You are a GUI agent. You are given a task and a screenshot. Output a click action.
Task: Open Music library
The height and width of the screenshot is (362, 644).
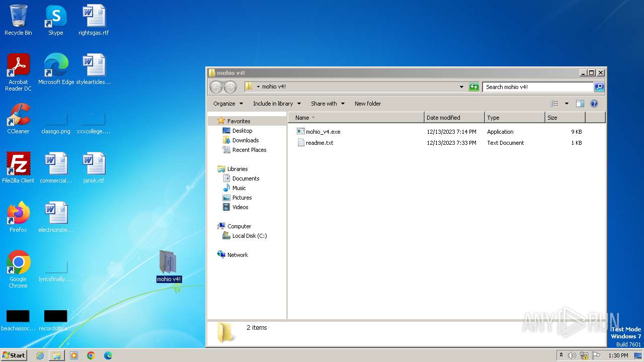tap(239, 188)
